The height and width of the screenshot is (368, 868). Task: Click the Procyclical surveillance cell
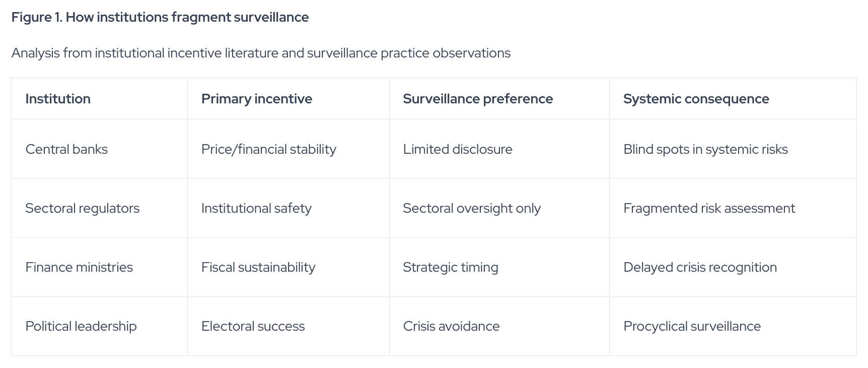pos(733,326)
